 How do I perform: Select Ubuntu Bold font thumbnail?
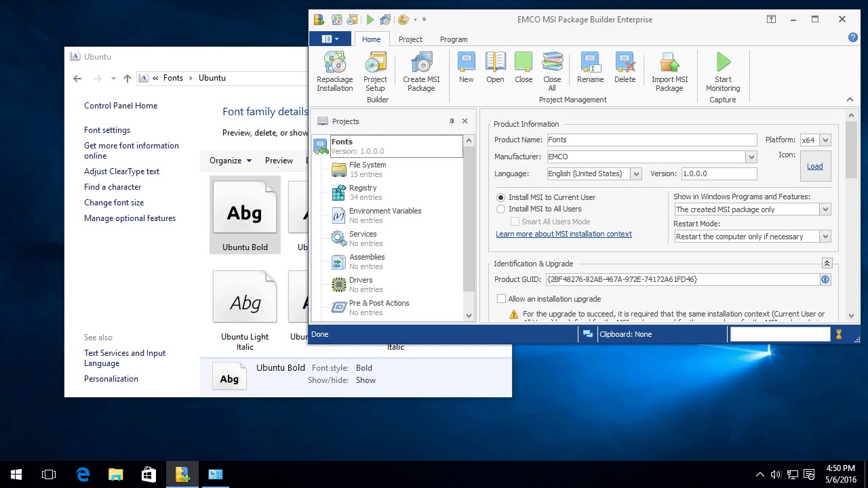coord(245,215)
